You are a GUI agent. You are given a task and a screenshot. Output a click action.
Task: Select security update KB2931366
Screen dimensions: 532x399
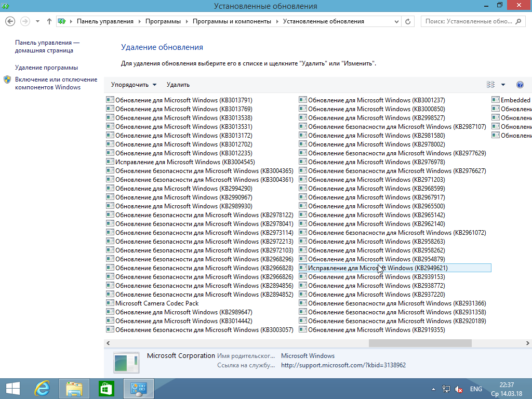397,303
